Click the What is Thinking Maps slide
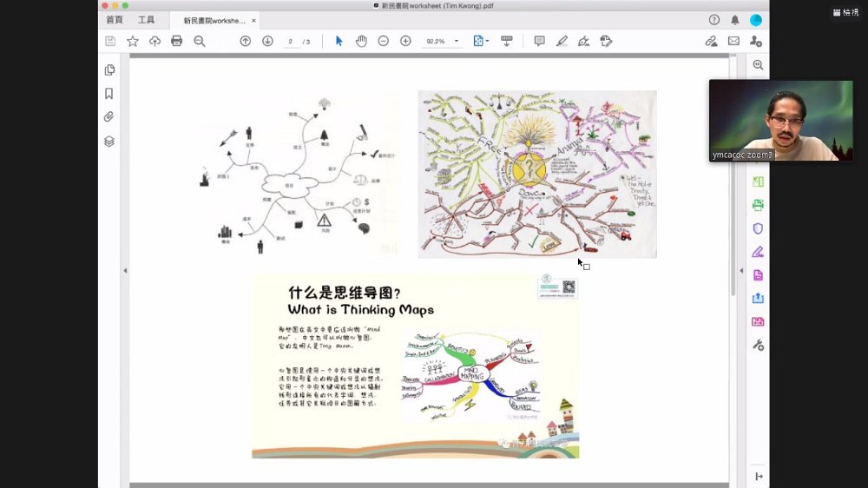 coord(416,366)
